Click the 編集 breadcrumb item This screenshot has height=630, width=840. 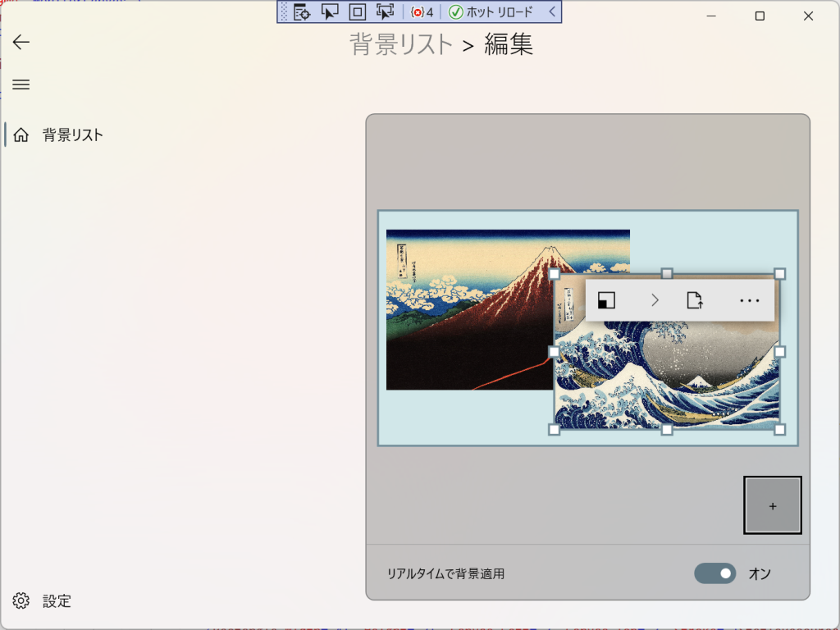[509, 44]
